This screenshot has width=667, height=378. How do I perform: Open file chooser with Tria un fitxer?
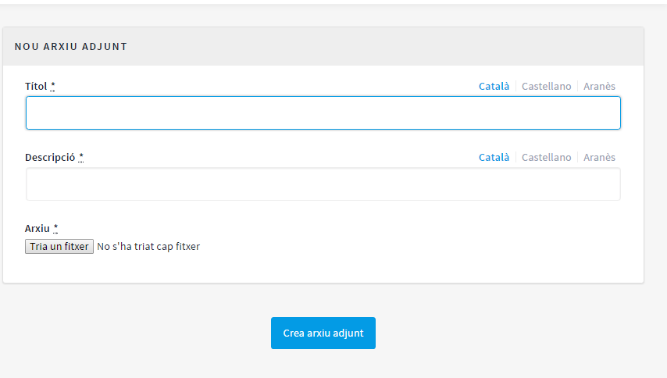(x=59, y=247)
